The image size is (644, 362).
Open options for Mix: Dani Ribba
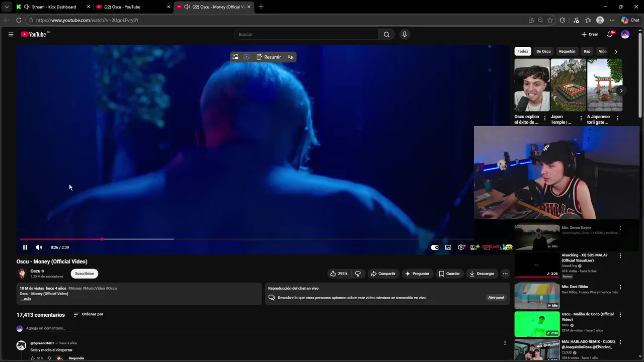[620, 287]
